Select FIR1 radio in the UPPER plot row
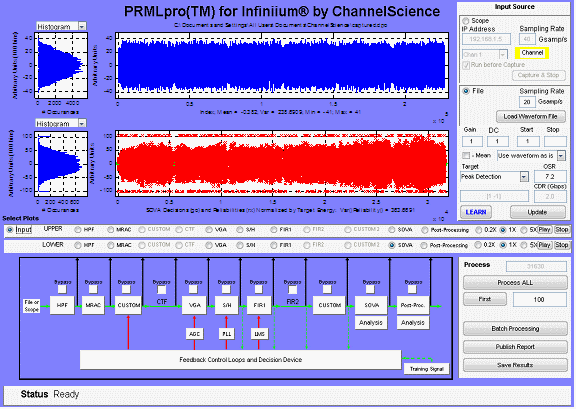This screenshot has height=409, width=576. tap(274, 230)
